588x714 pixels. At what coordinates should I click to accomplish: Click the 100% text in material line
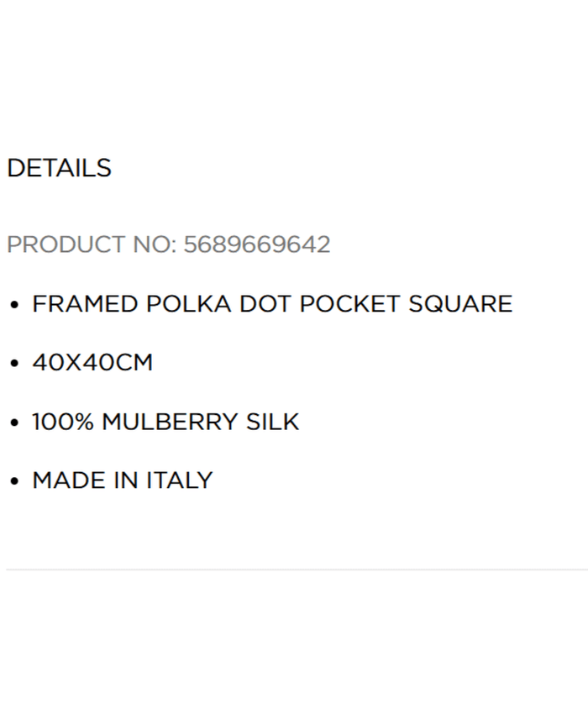[63, 421]
